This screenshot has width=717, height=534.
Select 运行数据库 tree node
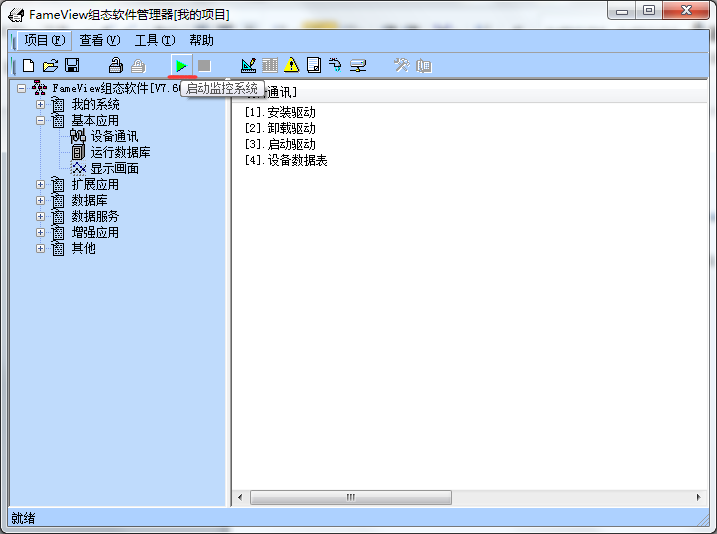coord(120,153)
